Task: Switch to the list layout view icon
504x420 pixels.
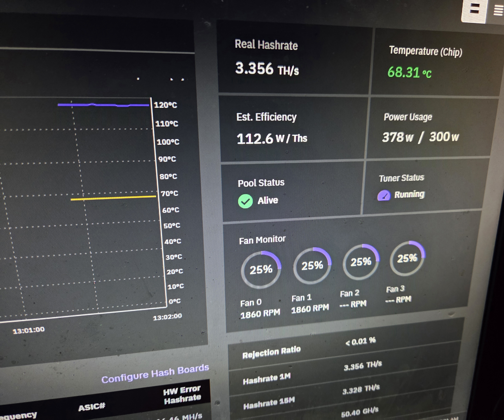Action: [x=499, y=11]
